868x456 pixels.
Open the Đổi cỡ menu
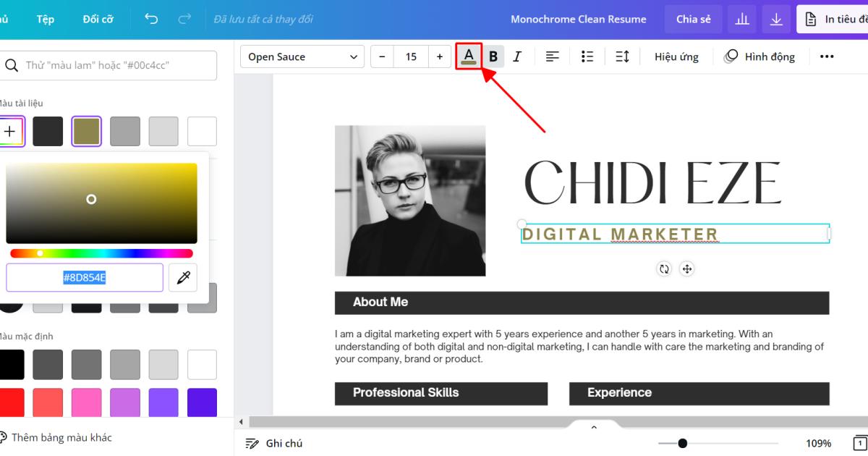point(98,20)
